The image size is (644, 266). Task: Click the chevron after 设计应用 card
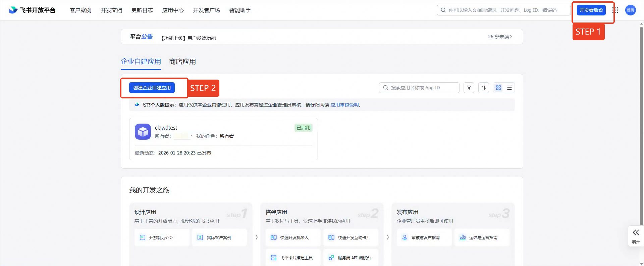point(257,237)
